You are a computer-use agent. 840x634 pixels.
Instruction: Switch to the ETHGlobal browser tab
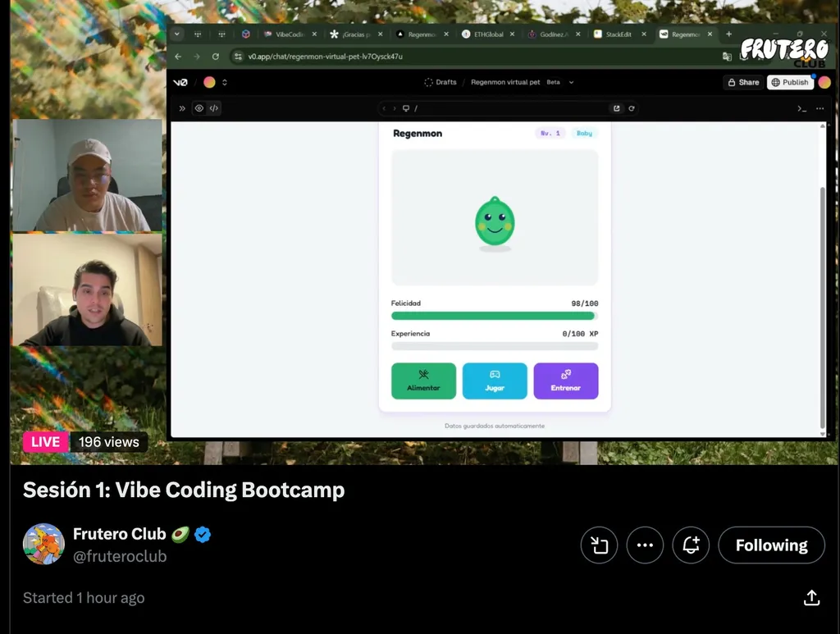[488, 34]
